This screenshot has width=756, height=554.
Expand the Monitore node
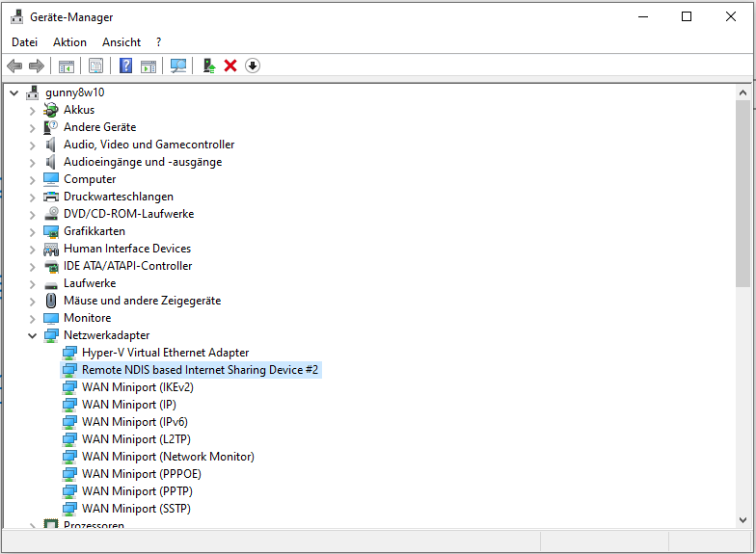pyautogui.click(x=33, y=319)
